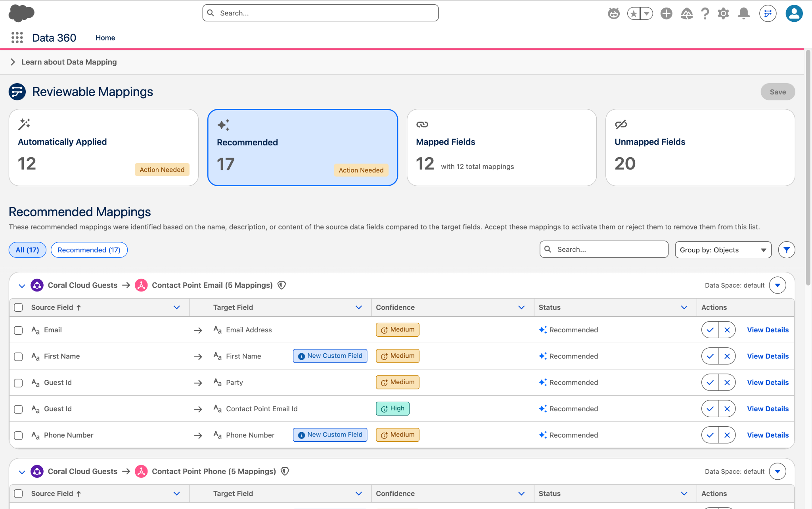Collapse the Contact Point Email mappings group
The width and height of the screenshot is (812, 509).
coord(22,286)
